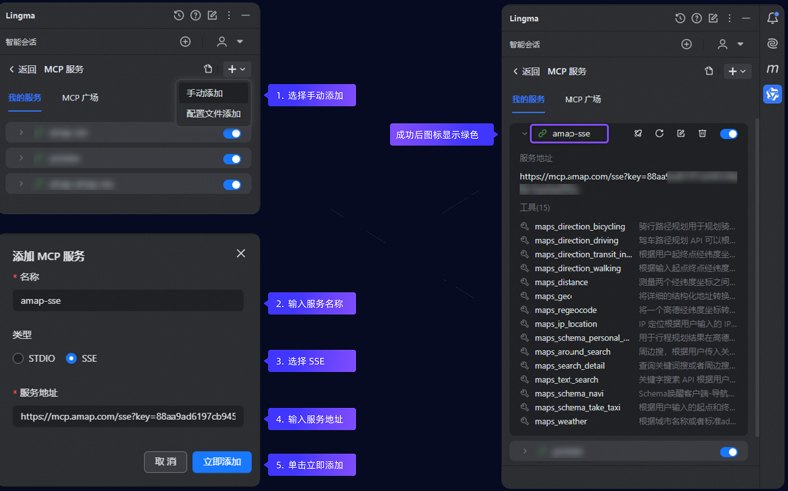
Task: Refresh the amap-sse service
Action: (x=659, y=133)
